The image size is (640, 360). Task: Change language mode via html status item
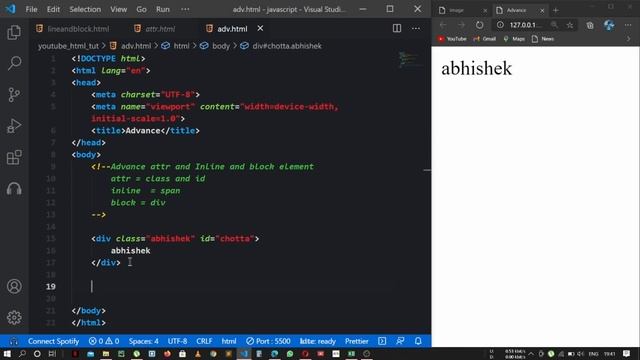[x=229, y=341]
